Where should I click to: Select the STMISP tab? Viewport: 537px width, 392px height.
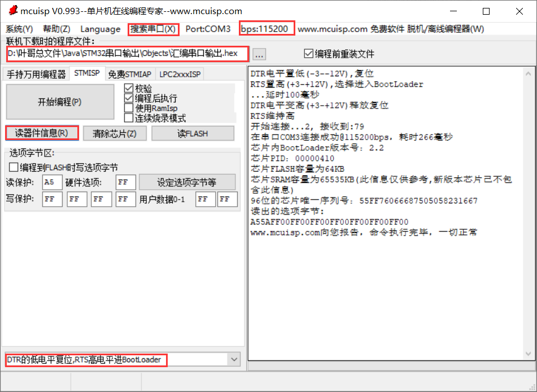coord(89,73)
